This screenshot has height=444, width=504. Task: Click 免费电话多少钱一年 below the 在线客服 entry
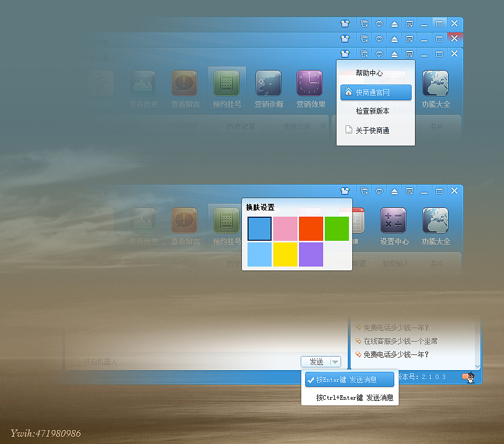pos(396,354)
